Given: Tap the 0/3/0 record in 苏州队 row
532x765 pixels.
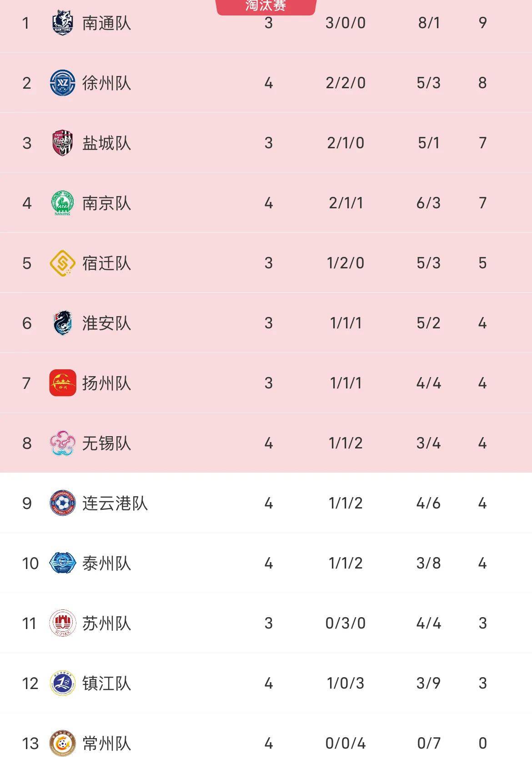Looking at the screenshot, I should [346, 623].
